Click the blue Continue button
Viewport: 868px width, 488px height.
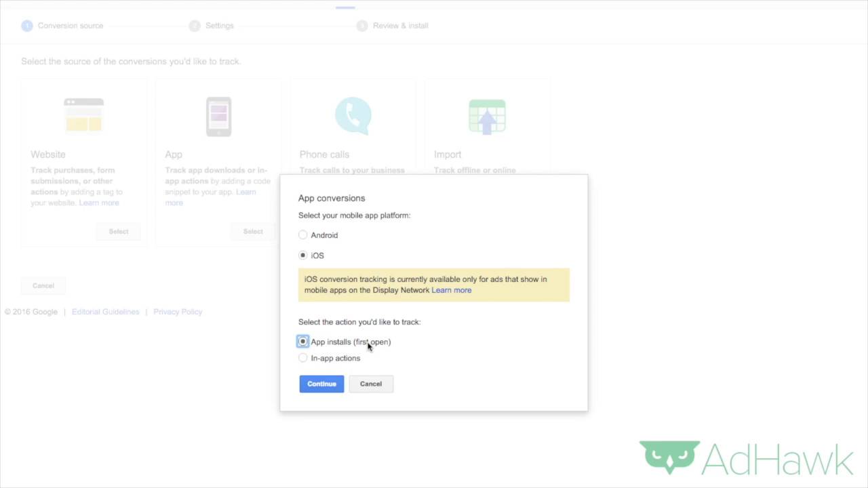click(321, 384)
